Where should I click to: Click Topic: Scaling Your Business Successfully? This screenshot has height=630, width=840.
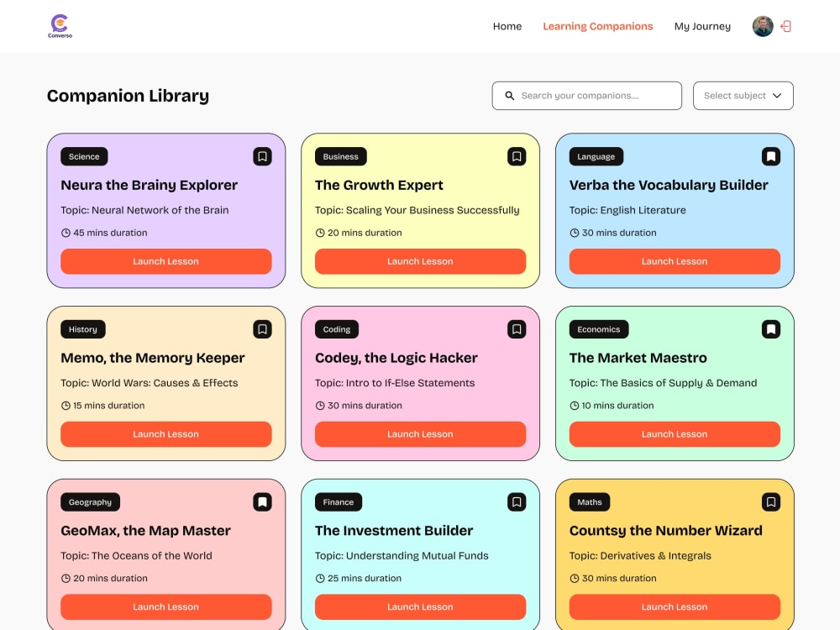pos(417,211)
